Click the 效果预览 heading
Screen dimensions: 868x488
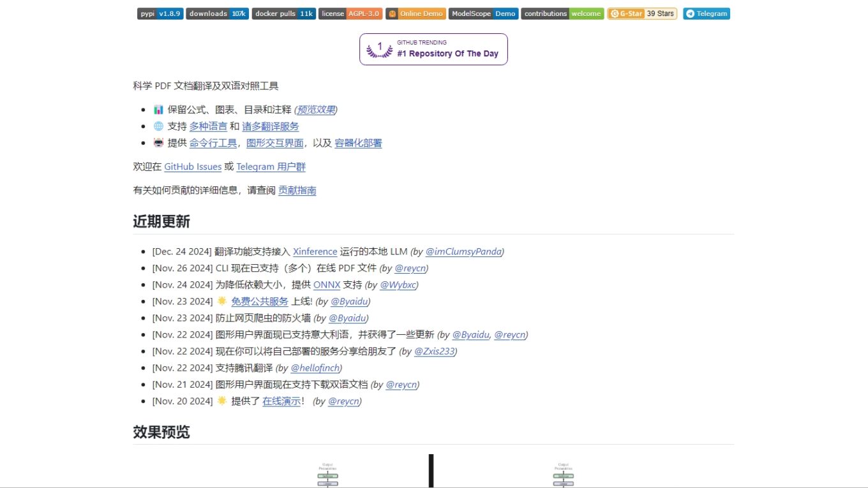(161, 432)
